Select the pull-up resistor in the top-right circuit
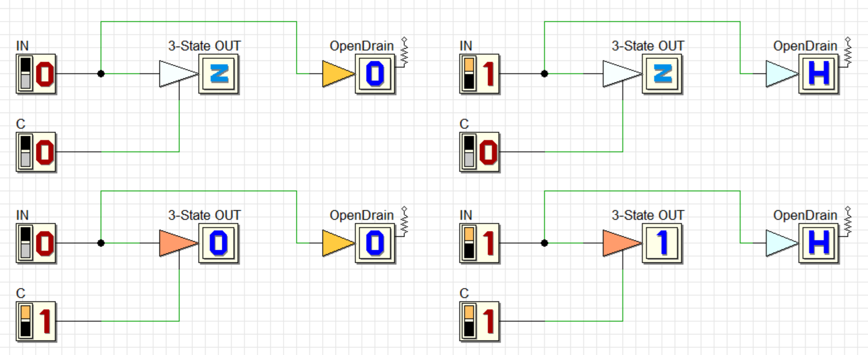 coord(848,52)
